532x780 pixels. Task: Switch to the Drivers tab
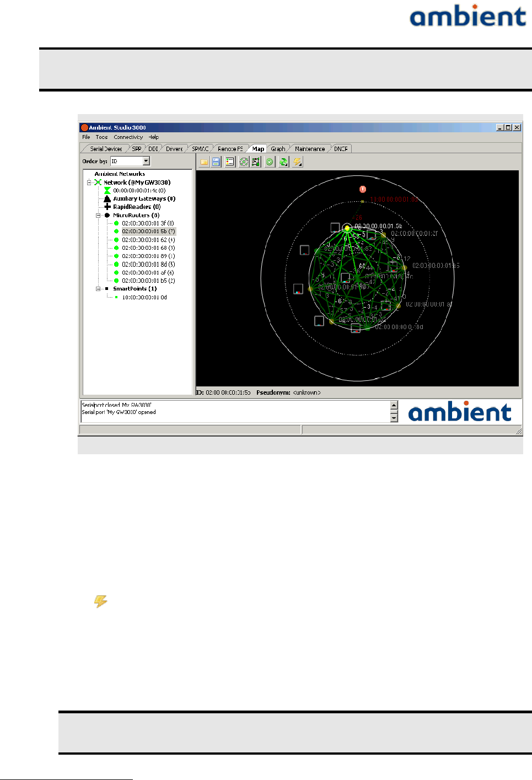174,149
